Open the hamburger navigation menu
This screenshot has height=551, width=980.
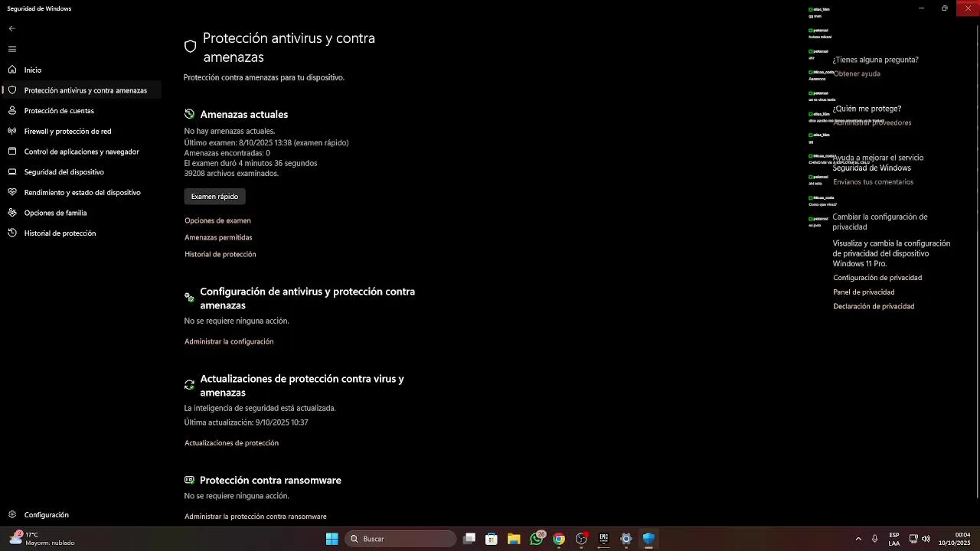(11, 49)
